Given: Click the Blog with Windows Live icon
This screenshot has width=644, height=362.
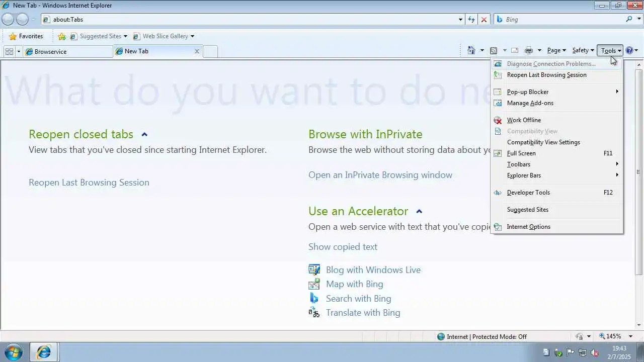Looking at the screenshot, I should [314, 269].
